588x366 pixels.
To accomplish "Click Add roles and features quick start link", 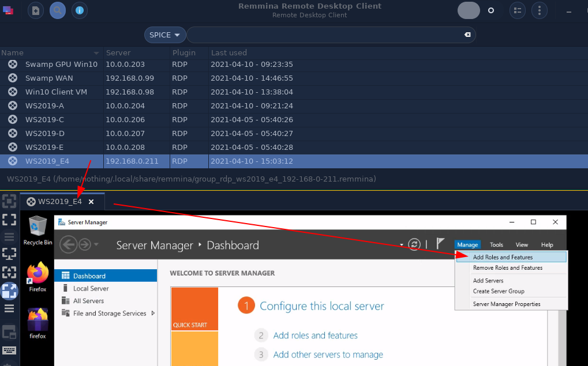I will tap(316, 335).
